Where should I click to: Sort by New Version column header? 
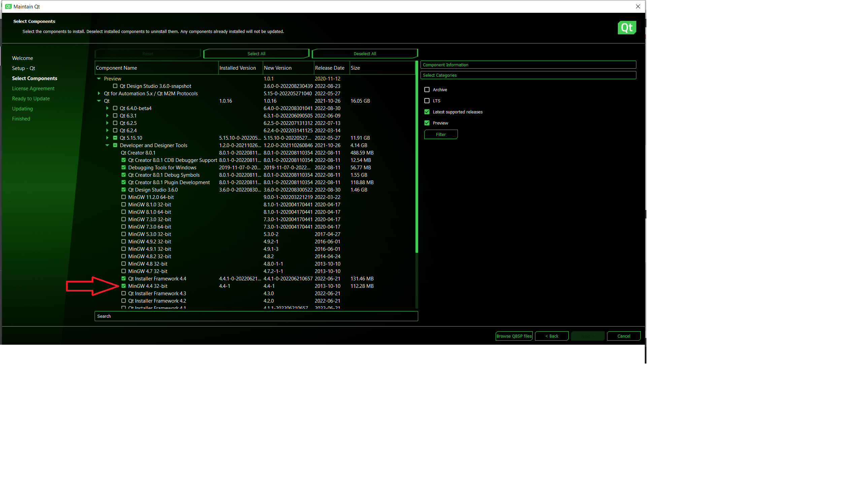point(288,68)
